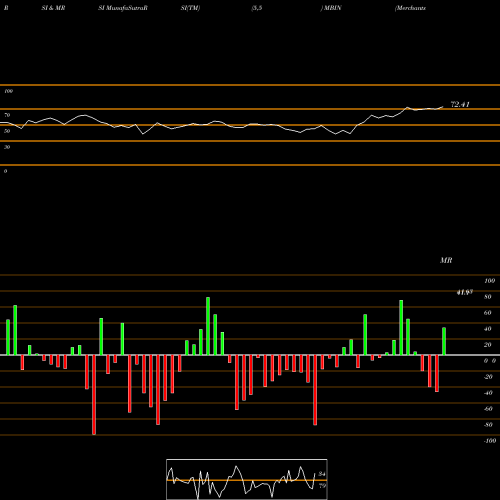The width and height of the screenshot is (500, 500).
Task: Click the -100 label on MR axis
Action: (x=489, y=441)
